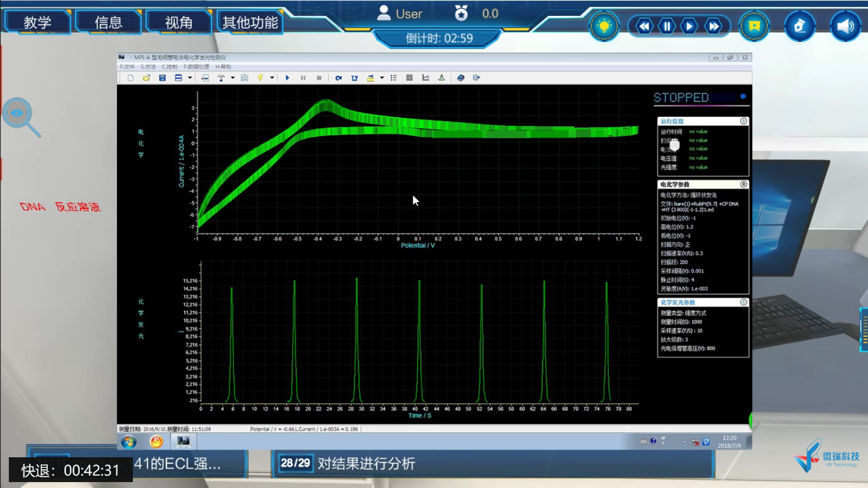Rewind with the double-left arrow button
This screenshot has width=868, height=488.
644,26
